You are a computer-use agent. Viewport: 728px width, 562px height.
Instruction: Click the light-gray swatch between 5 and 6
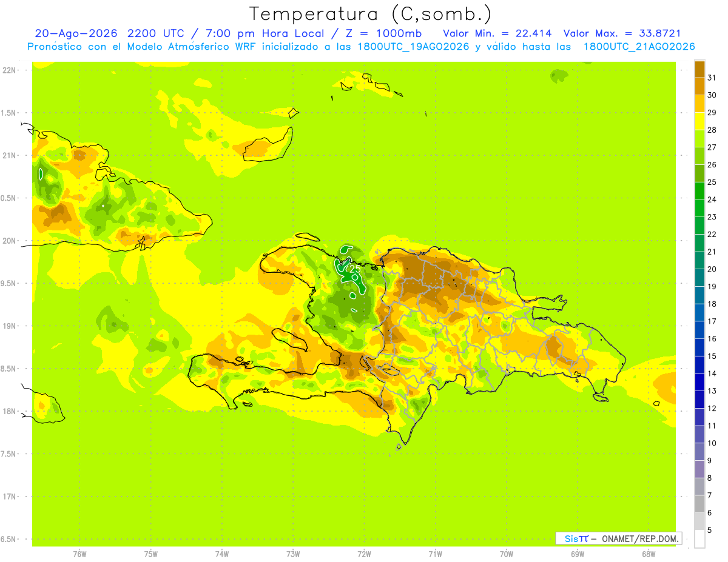[699, 521]
